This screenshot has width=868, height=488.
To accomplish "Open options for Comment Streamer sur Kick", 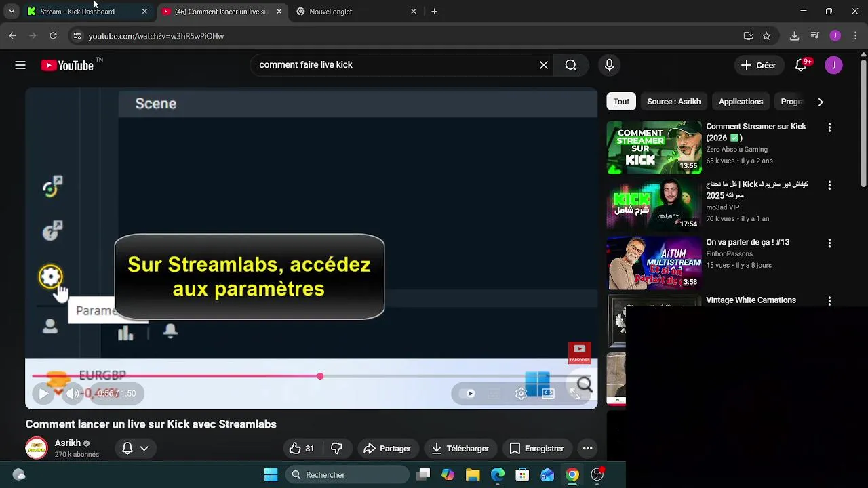I will pyautogui.click(x=829, y=127).
